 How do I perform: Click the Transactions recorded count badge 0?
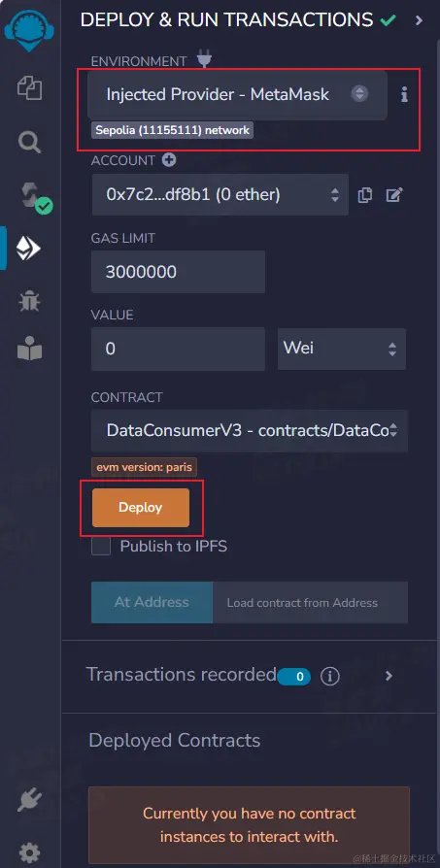click(x=294, y=677)
